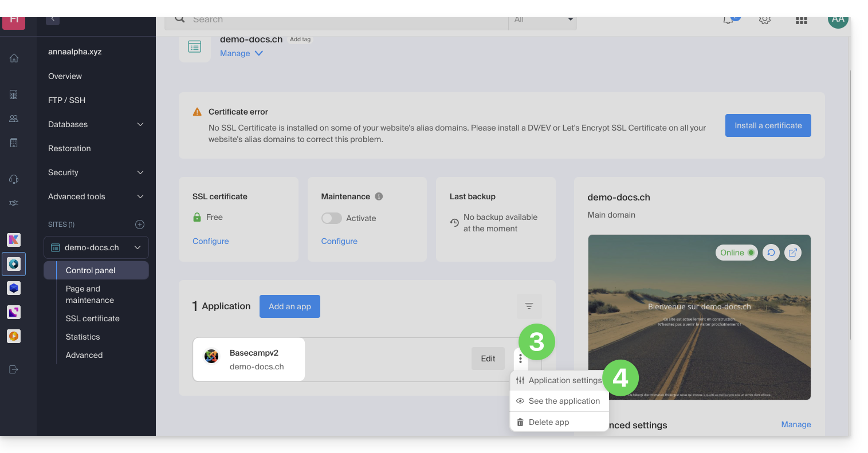
Task: Open the Manage dropdown under demo-docs.ch
Action: click(x=241, y=53)
